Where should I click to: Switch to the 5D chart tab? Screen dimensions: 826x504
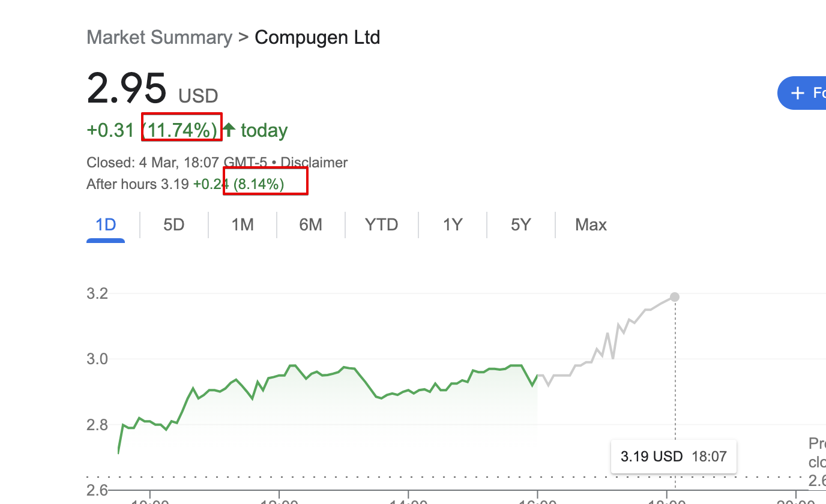[173, 225]
